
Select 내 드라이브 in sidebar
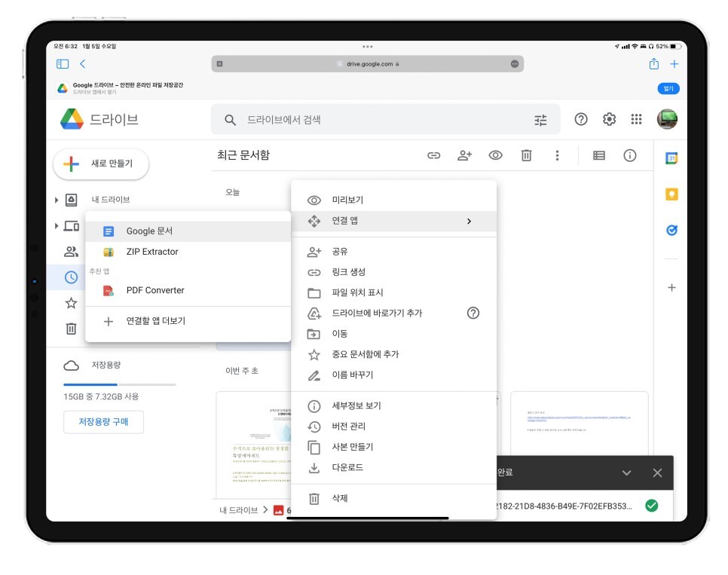[x=111, y=200]
